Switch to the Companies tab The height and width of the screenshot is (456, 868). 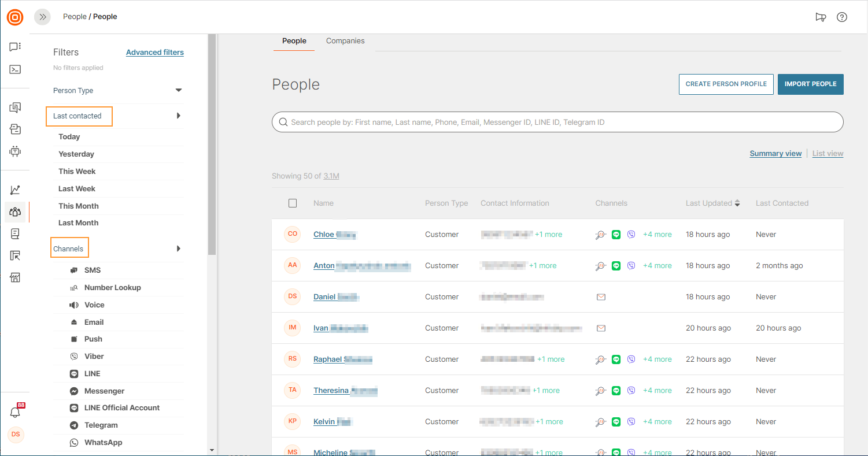345,41
